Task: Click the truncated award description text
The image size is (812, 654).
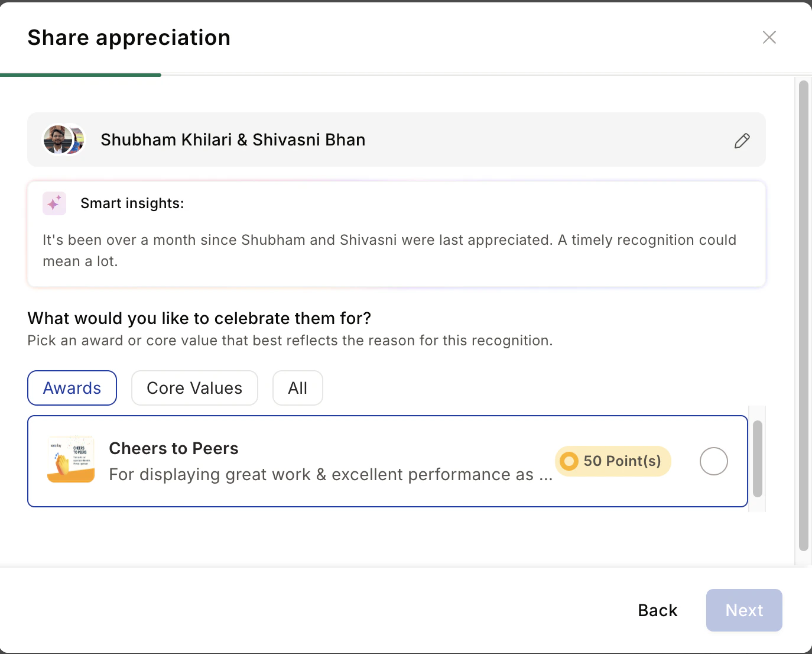Action: 331,475
